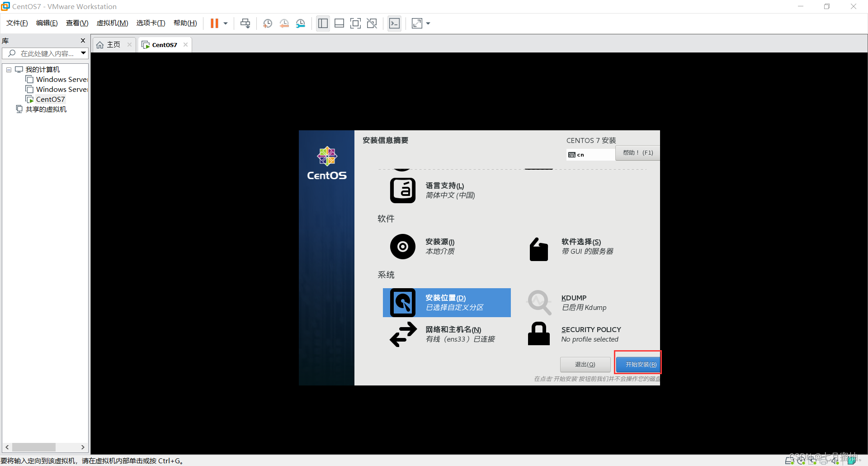Restore down the VMware window
Image resolution: width=868 pixels, height=466 pixels.
827,6
